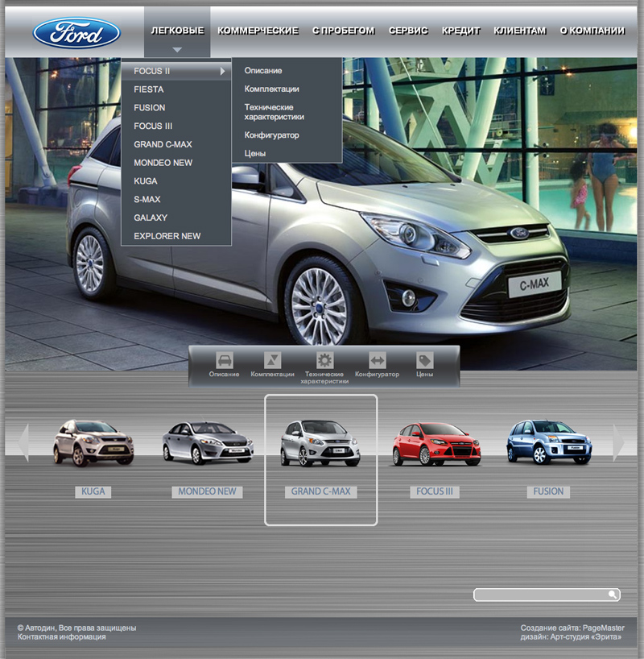Choose Конфигуратор in the FOCUS II submenu
This screenshot has width=644, height=659.
(x=272, y=135)
